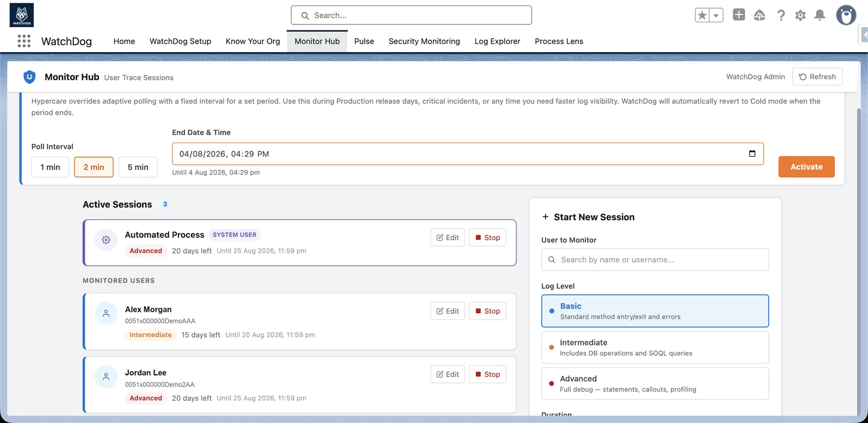
Task: Click the Favorites star icon
Action: (703, 15)
